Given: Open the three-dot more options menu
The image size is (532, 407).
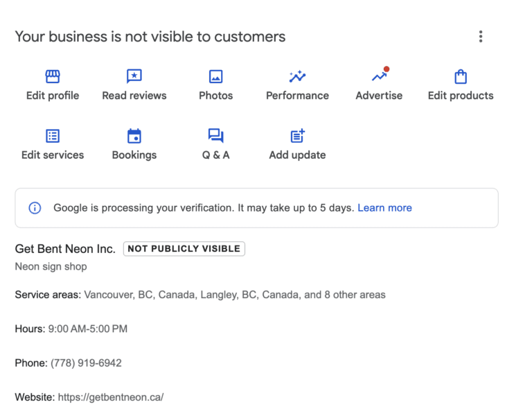Looking at the screenshot, I should click(481, 37).
